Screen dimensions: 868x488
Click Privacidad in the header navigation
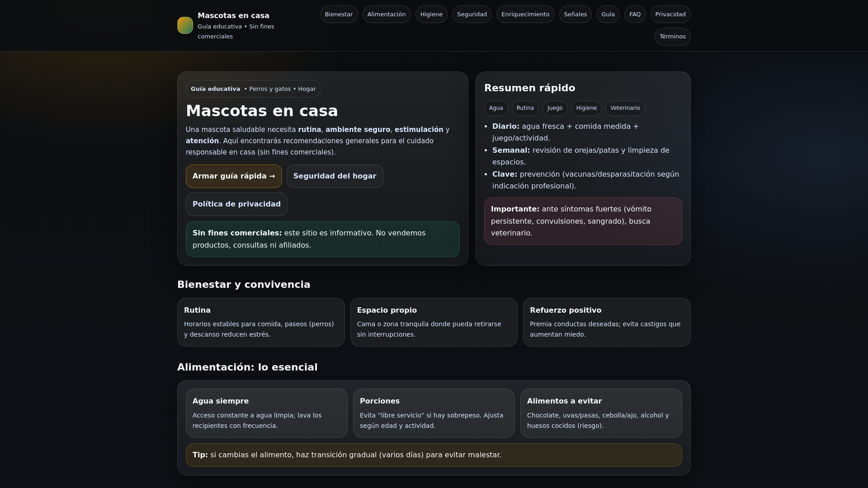coord(670,14)
